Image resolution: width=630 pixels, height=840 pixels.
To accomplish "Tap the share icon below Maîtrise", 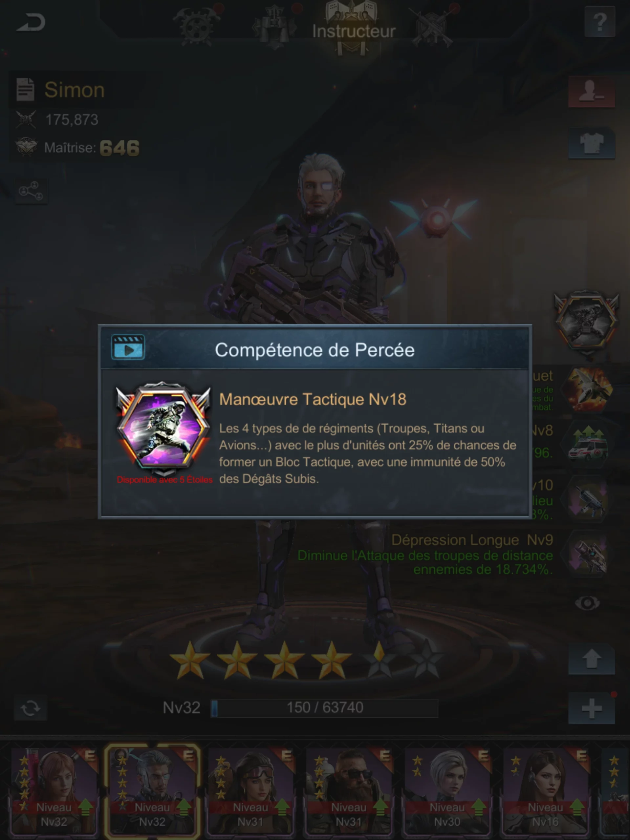I will [31, 191].
